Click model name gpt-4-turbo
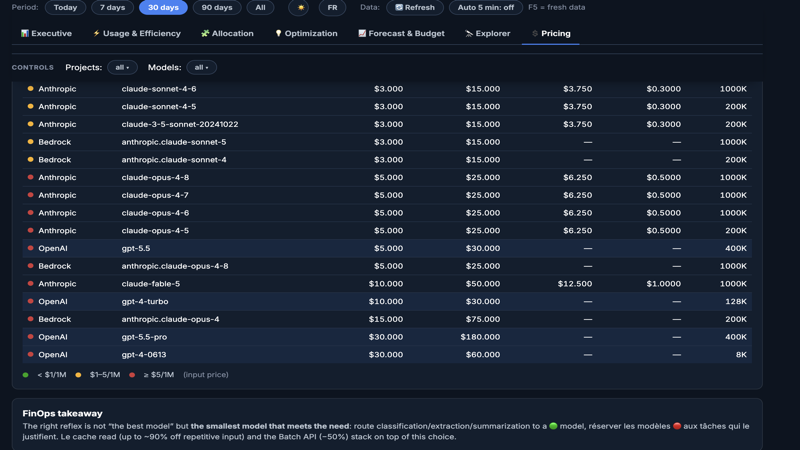This screenshot has width=800, height=450. click(144, 302)
